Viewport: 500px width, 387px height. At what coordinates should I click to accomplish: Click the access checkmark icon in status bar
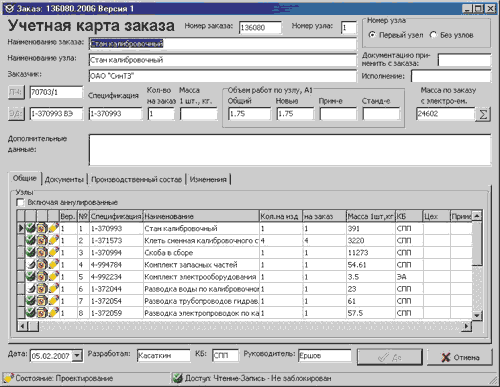tap(178, 378)
